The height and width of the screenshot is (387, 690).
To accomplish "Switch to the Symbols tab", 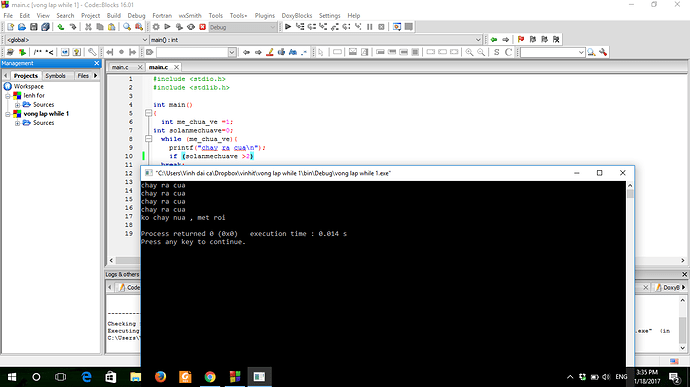I will point(55,76).
